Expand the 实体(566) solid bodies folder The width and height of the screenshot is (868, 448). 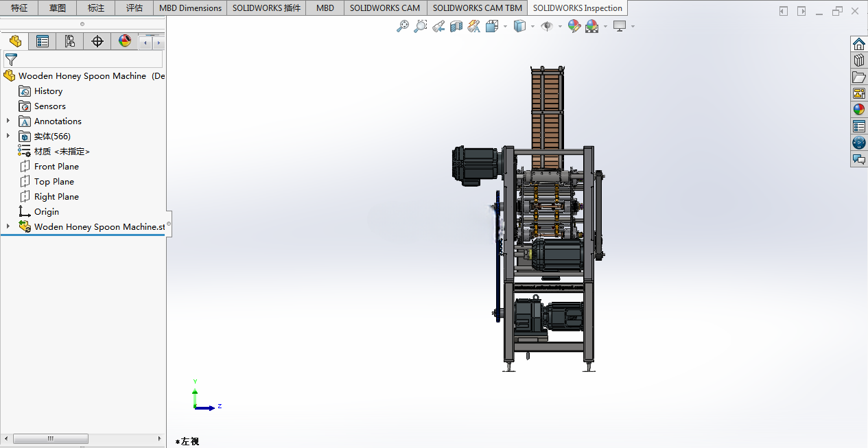pos(8,136)
